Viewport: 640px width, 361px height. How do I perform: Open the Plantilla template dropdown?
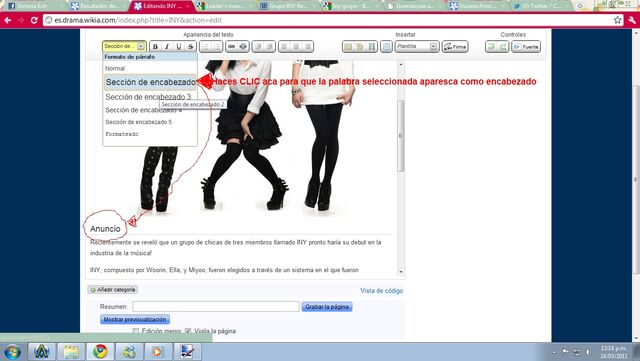click(417, 47)
